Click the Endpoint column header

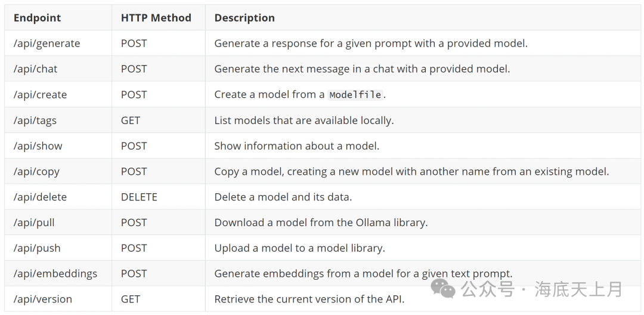(37, 18)
